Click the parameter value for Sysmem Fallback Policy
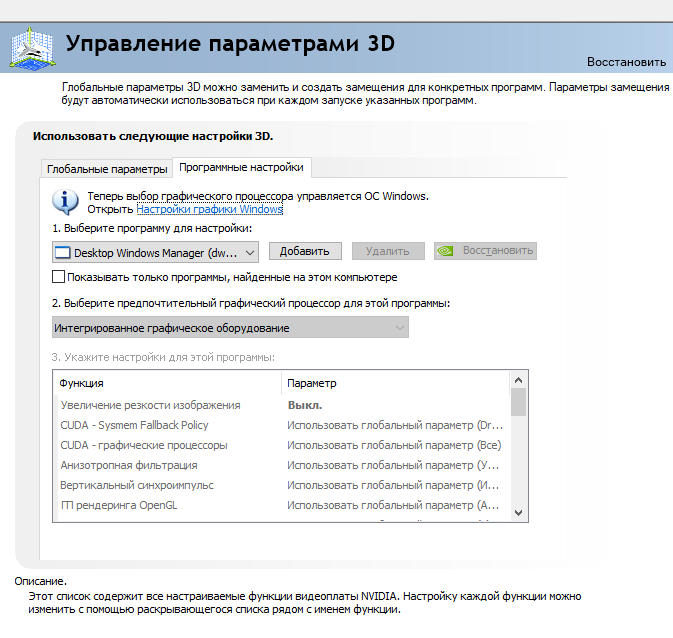The image size is (673, 638). 395,425
